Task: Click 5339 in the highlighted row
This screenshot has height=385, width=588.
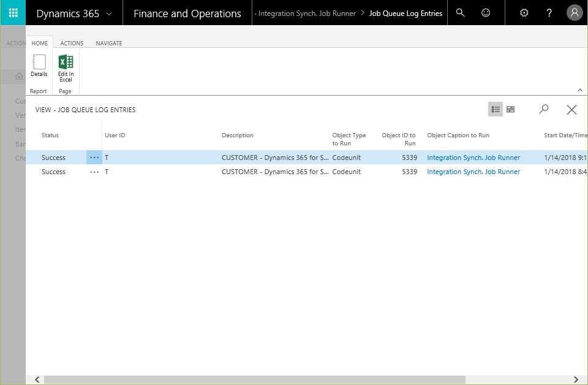Action: [409, 158]
